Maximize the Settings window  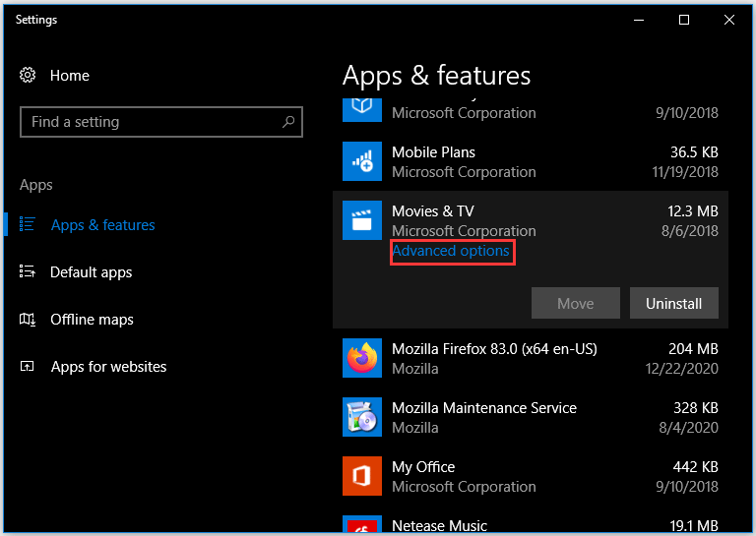[684, 20]
